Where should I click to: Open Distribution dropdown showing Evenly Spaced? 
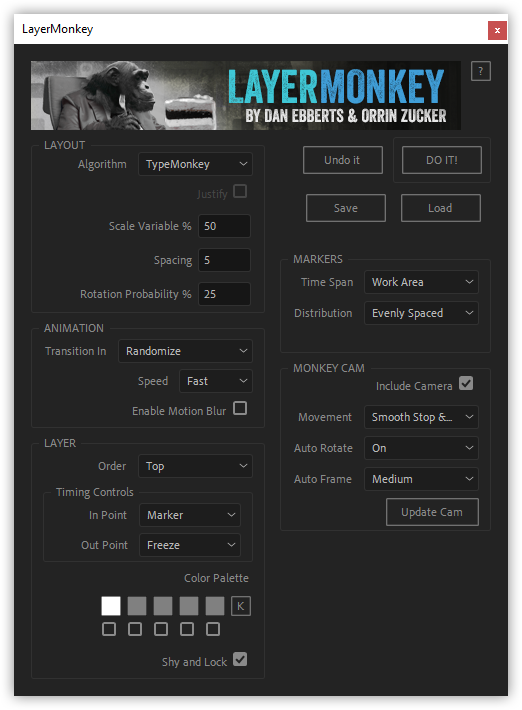click(421, 313)
